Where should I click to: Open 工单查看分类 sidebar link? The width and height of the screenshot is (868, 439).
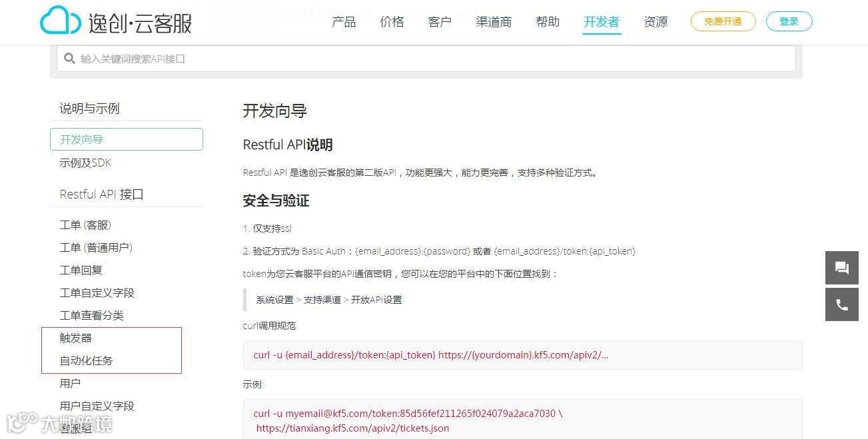92,316
